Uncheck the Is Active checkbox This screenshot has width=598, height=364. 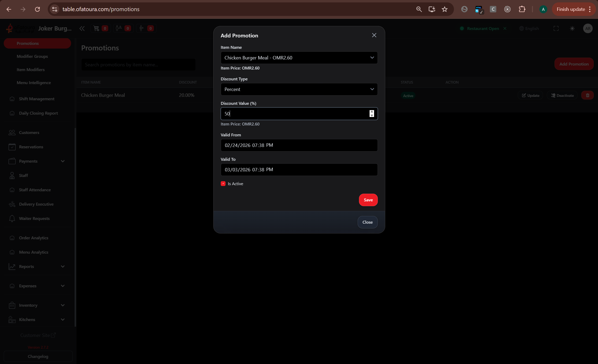pos(223,184)
